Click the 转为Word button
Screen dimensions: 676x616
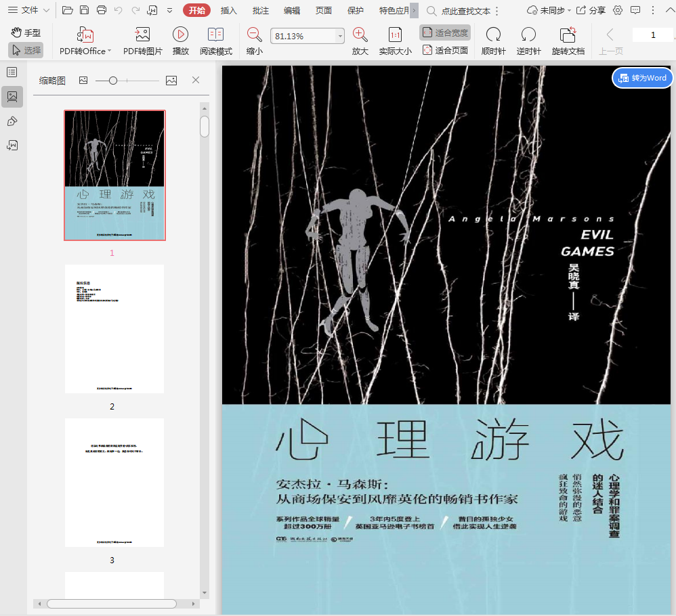[x=642, y=78]
